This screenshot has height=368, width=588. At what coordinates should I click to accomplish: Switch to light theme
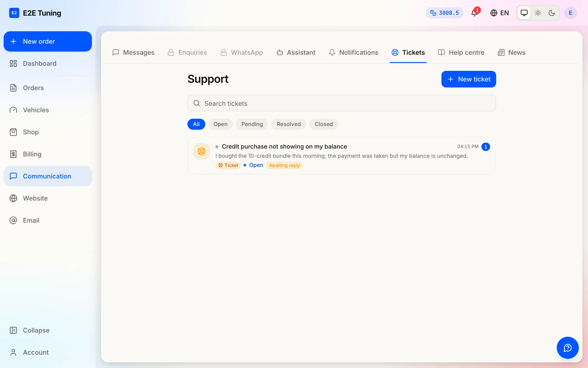(x=538, y=13)
